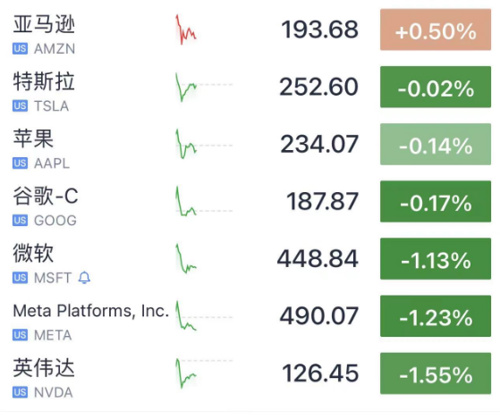Toggle the -1.13% change badge for Microsoft

click(x=435, y=259)
